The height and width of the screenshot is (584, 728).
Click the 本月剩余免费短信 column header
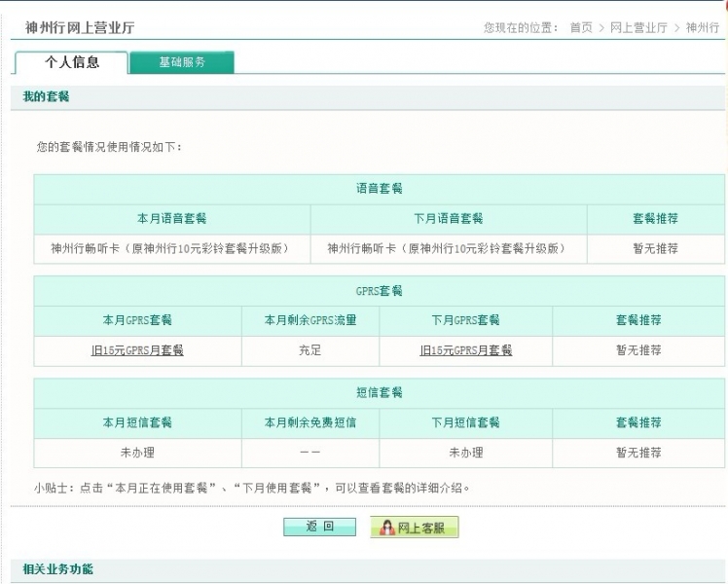[x=310, y=422]
